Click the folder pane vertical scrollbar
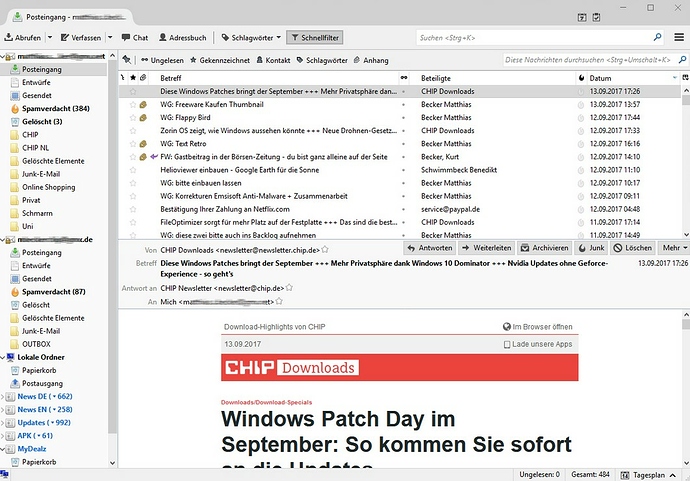The width and height of the screenshot is (690, 481). click(112, 246)
